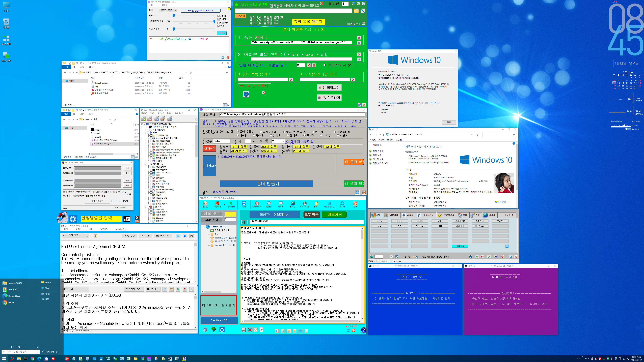
Task: Check 폴더삭제시 묻기 checkbox
Action: [x=325, y=65]
